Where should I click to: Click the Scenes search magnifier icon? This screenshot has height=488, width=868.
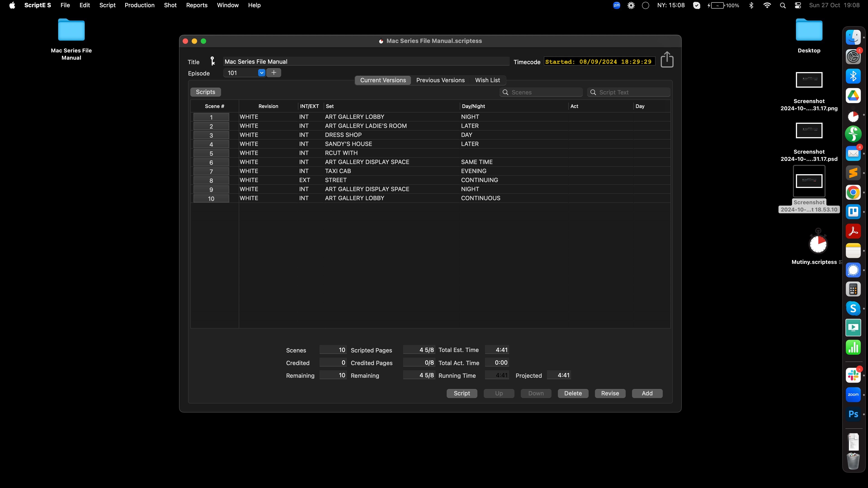505,92
